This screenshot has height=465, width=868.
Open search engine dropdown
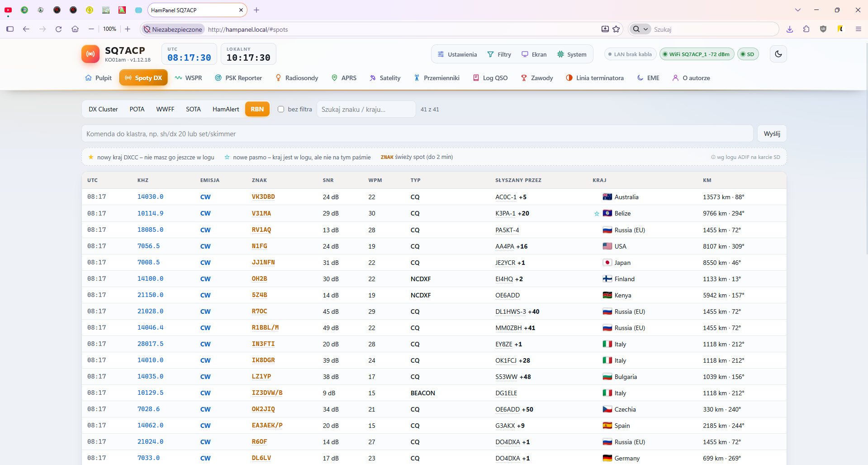640,29
